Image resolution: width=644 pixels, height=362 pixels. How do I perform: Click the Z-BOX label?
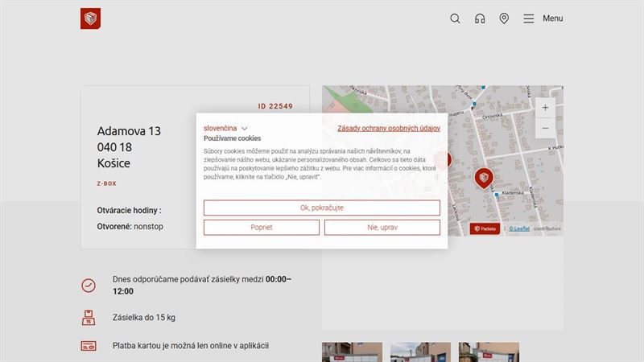(107, 183)
